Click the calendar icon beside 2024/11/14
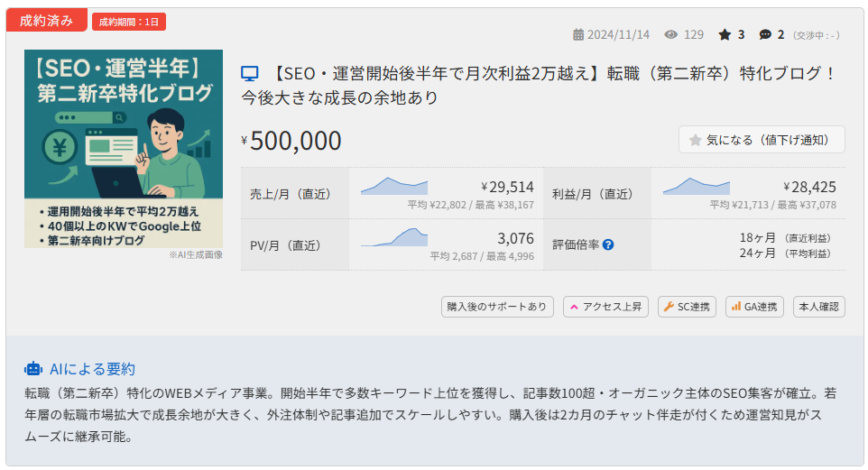This screenshot has height=470, width=868. point(578,35)
